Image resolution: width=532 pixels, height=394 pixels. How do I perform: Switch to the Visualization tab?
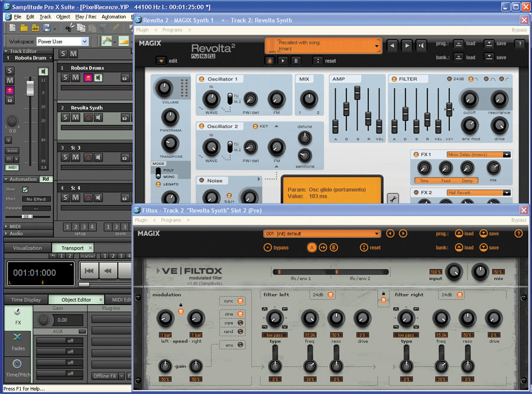[28, 248]
